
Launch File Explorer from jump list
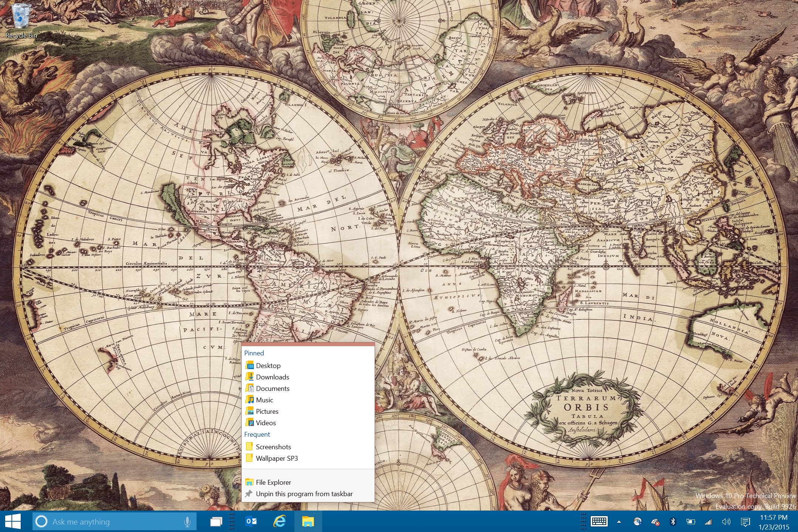pos(308,482)
